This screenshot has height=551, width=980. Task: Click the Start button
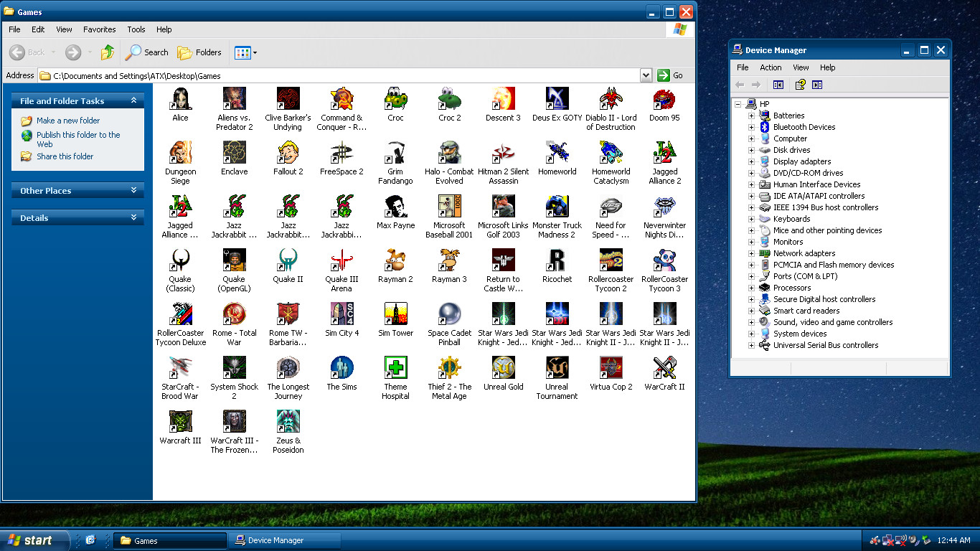pos(35,540)
